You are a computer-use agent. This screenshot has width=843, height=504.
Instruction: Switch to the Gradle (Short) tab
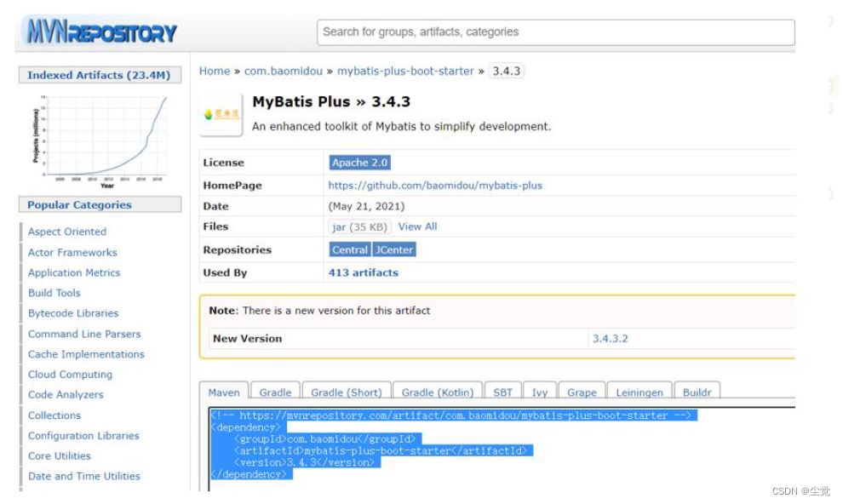[x=347, y=392]
